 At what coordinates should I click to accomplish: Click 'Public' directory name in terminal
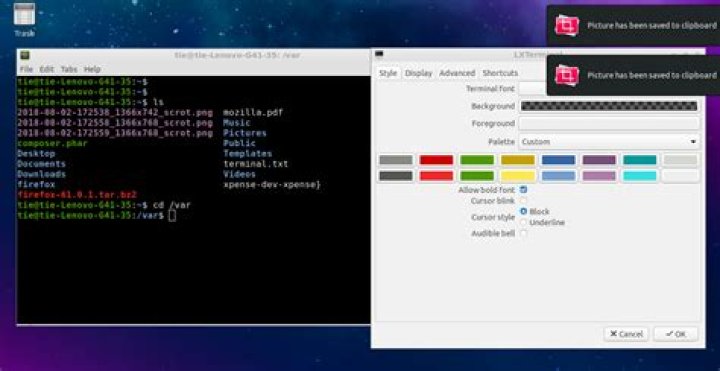[x=239, y=143]
